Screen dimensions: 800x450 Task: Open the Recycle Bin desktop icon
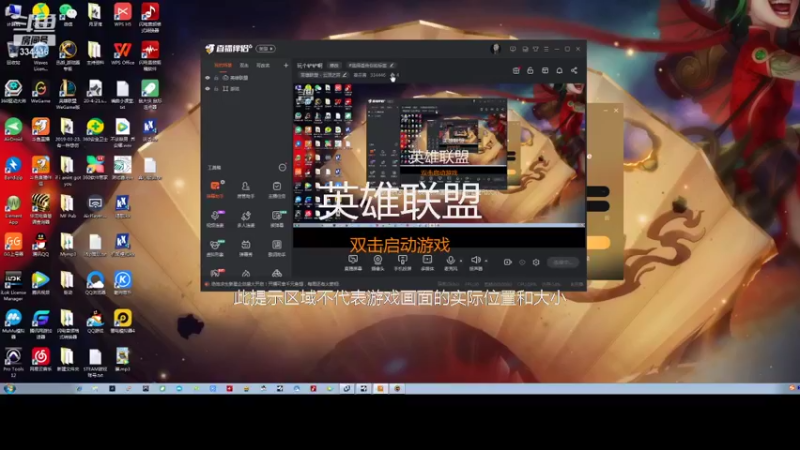pos(13,54)
